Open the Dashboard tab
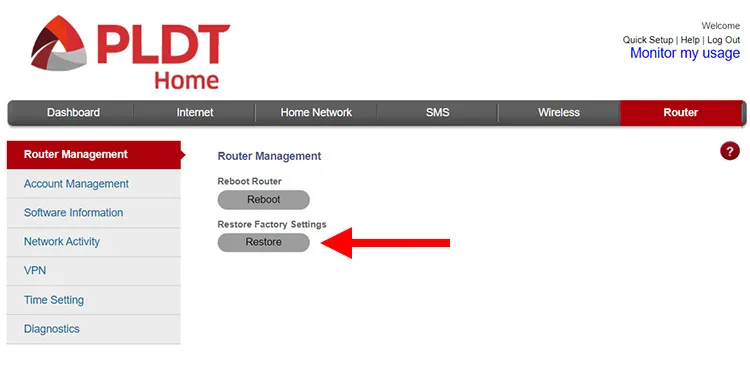750x370 pixels. pyautogui.click(x=73, y=113)
